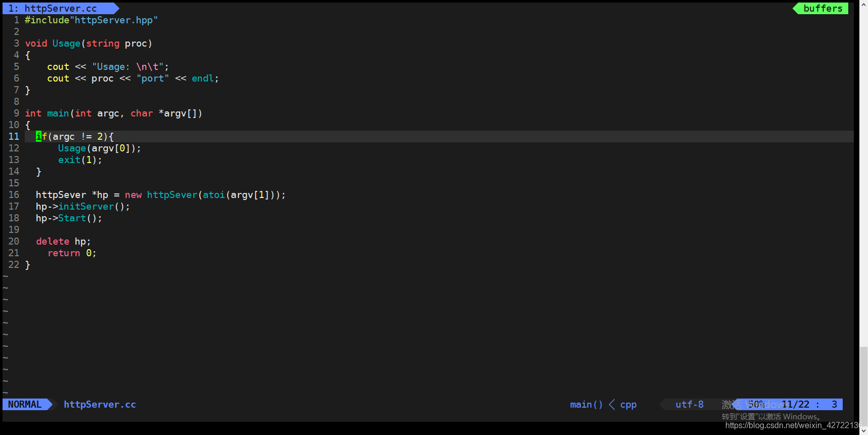
Task: Click line number 22 in the gutter
Action: click(x=14, y=265)
